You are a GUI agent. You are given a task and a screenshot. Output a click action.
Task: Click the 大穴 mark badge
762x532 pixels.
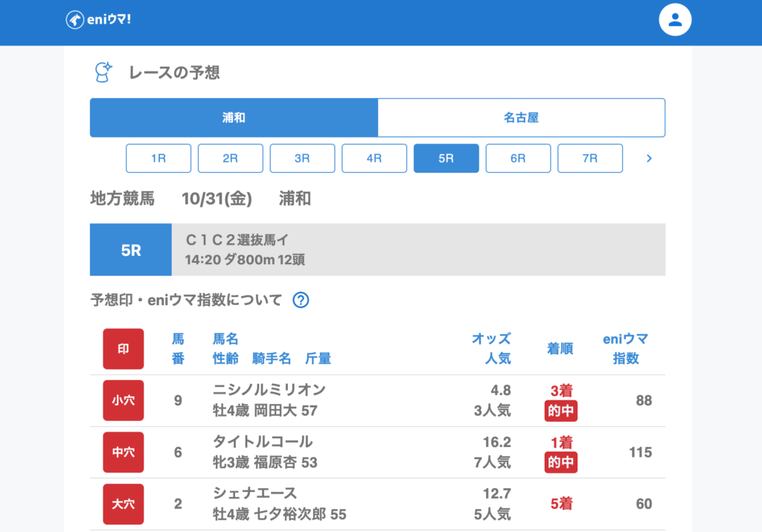point(124,504)
